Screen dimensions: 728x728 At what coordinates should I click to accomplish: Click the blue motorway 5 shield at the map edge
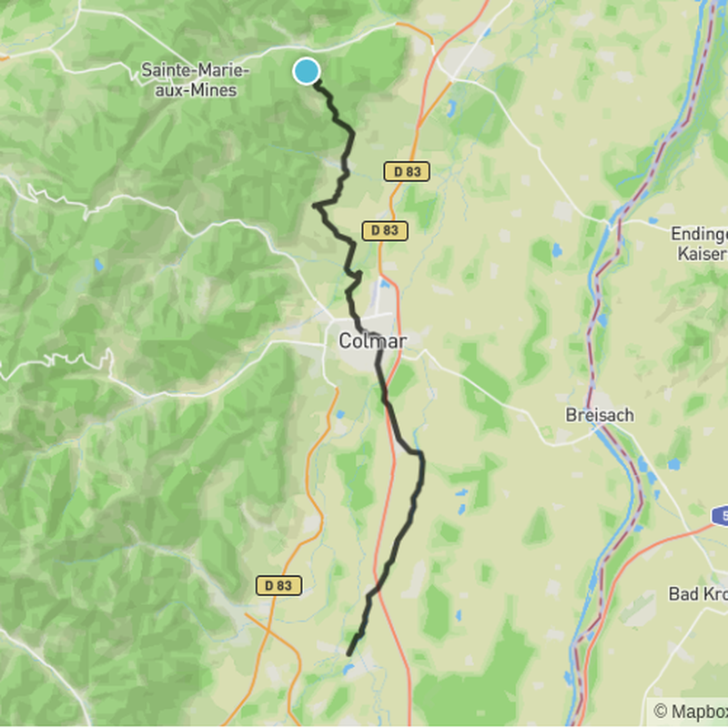pyautogui.click(x=721, y=516)
